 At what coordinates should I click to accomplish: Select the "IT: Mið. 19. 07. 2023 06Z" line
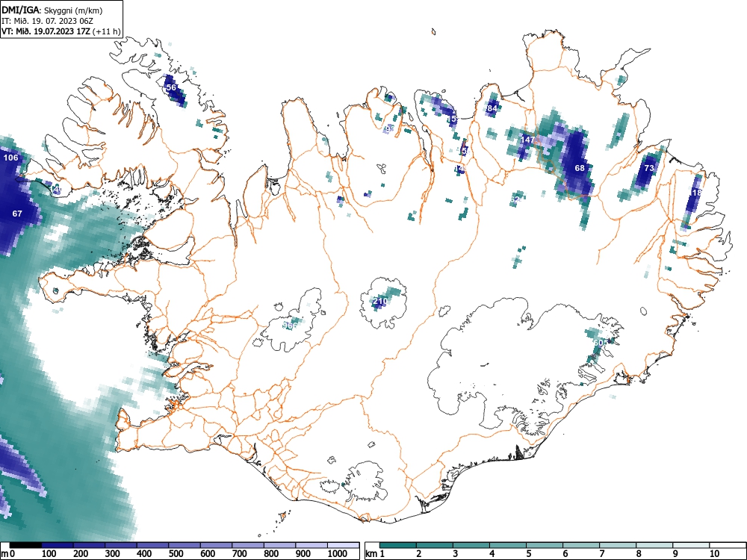click(x=47, y=21)
